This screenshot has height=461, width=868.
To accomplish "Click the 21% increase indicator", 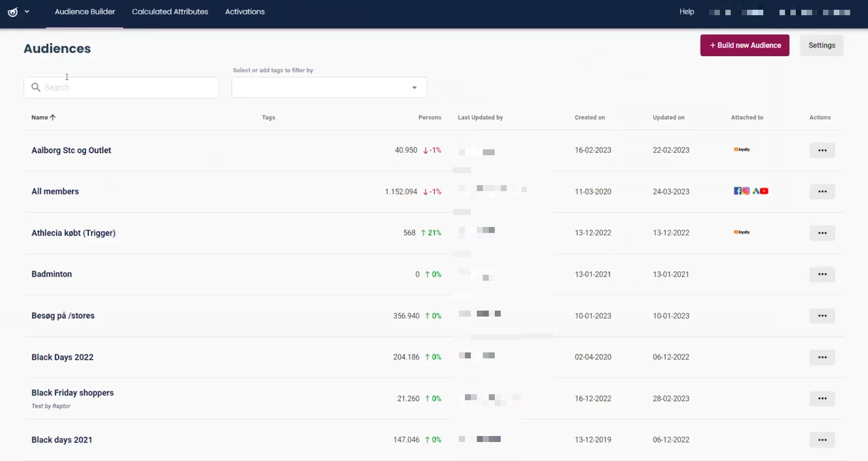I will tap(431, 233).
